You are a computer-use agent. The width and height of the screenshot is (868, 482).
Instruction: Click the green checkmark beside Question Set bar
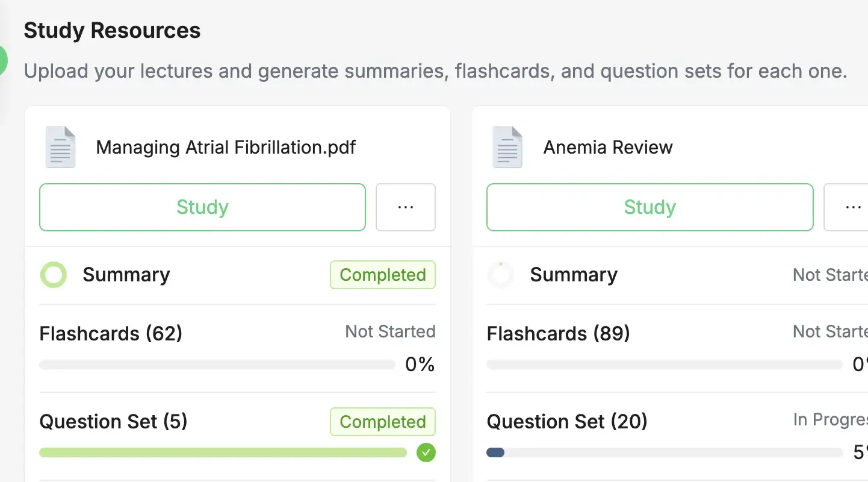tap(426, 452)
